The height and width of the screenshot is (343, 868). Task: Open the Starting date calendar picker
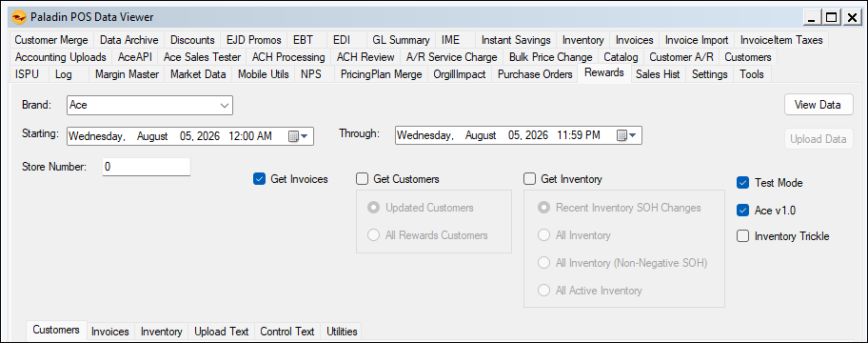(x=299, y=136)
